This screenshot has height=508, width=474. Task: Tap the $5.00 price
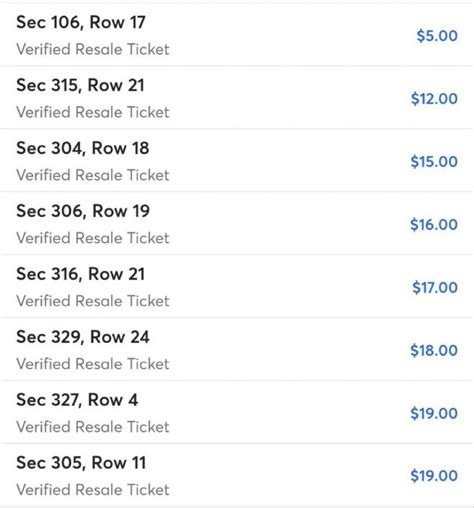pyautogui.click(x=437, y=36)
